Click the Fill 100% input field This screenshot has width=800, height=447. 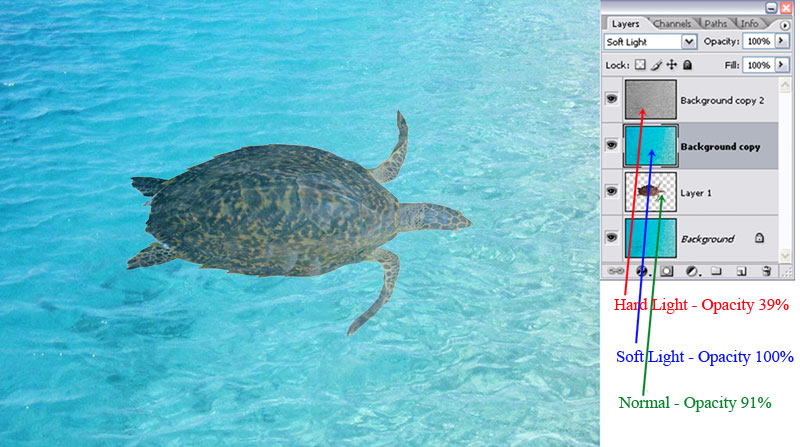(x=758, y=65)
